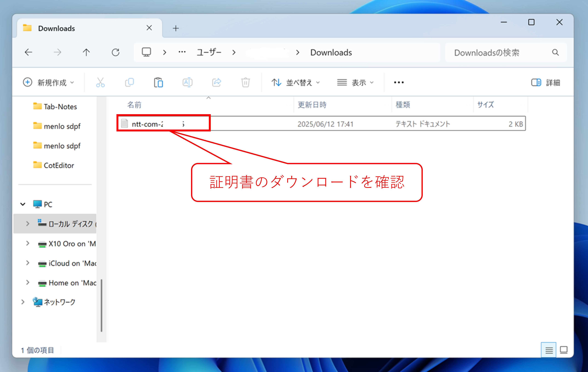The height and width of the screenshot is (372, 588).
Task: Click the navigation pane scrollbar thumb
Action: pos(101,306)
